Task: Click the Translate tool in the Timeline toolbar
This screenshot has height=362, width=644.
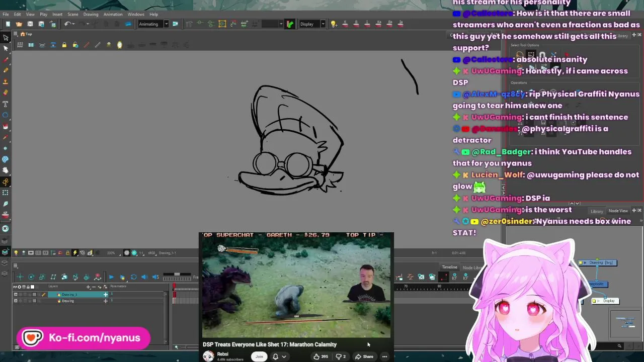Action: click(20, 277)
